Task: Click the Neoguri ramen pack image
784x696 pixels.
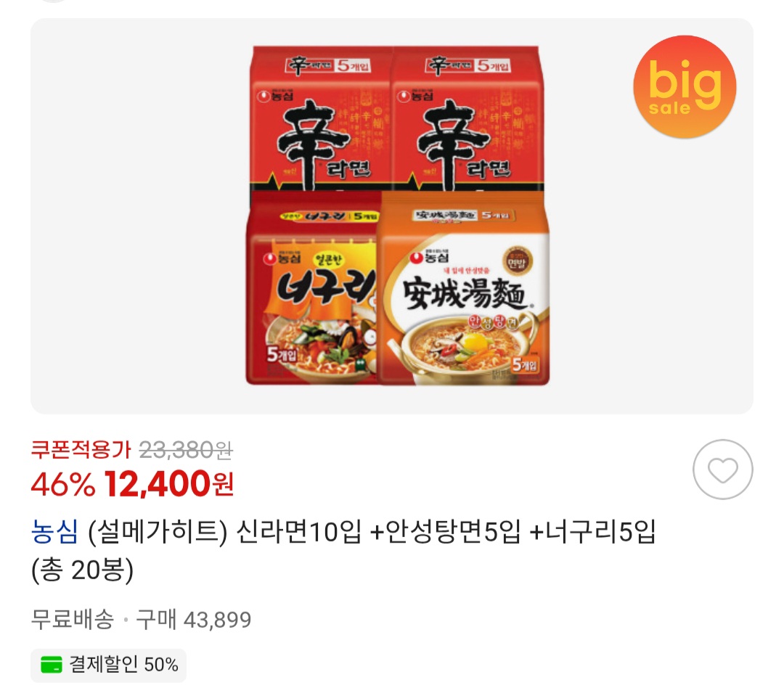Action: click(x=312, y=289)
